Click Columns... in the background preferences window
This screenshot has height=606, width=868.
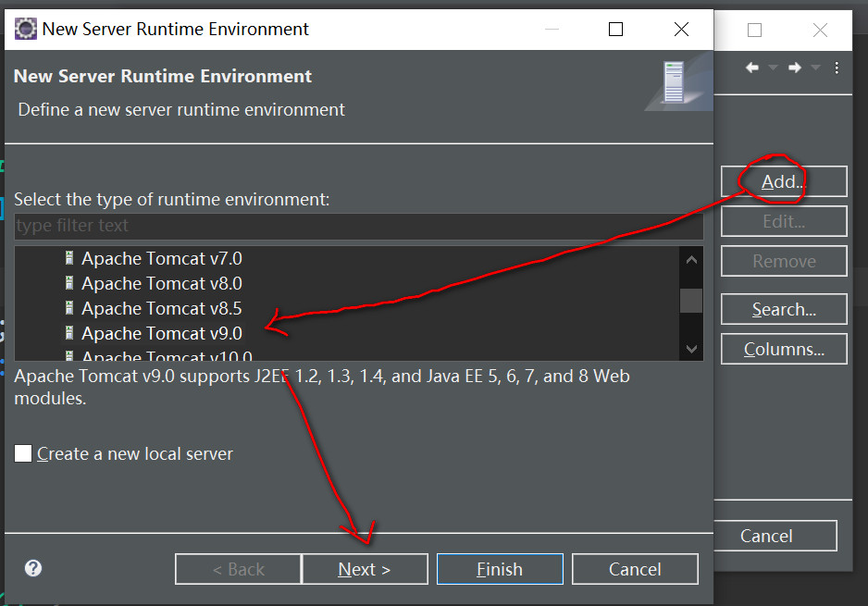click(784, 349)
